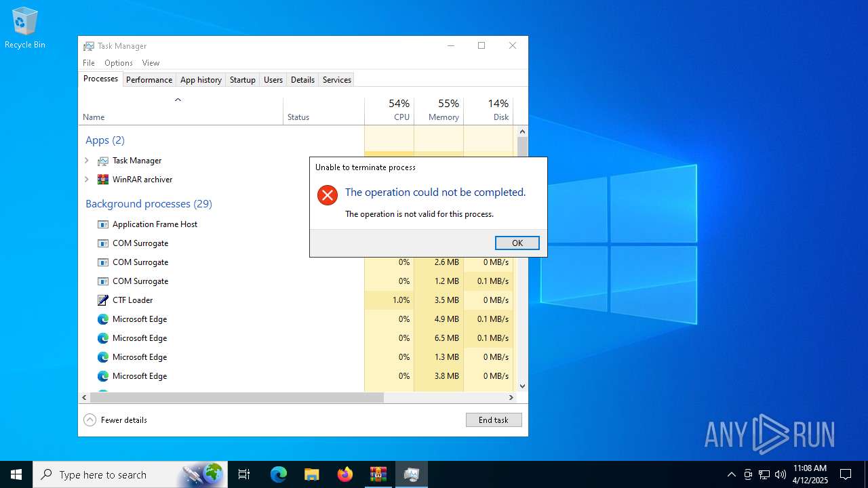868x488 pixels.
Task: Click the Background processes (29) heading
Action: [149, 204]
